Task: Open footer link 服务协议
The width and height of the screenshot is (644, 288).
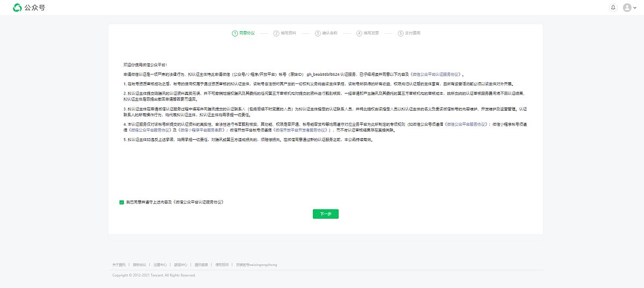Action: [x=140, y=265]
